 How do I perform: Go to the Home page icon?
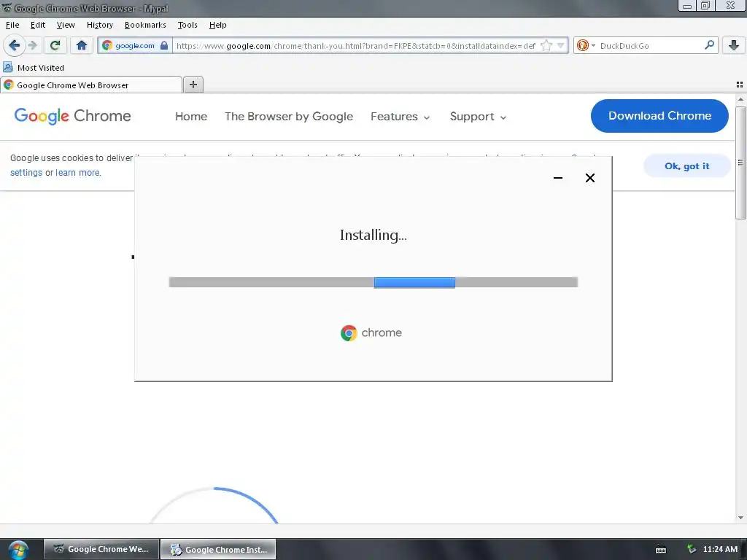click(82, 46)
